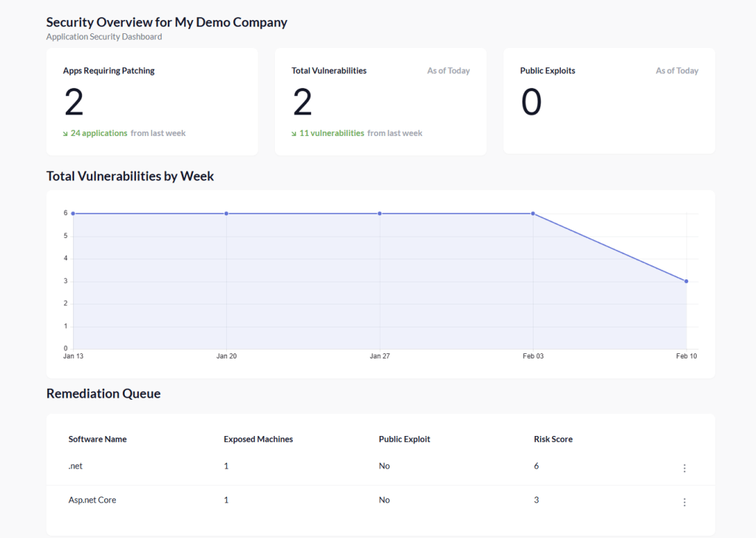Viewport: 756px width, 538px height.
Task: Open the .net software entry
Action: pyautogui.click(x=76, y=466)
